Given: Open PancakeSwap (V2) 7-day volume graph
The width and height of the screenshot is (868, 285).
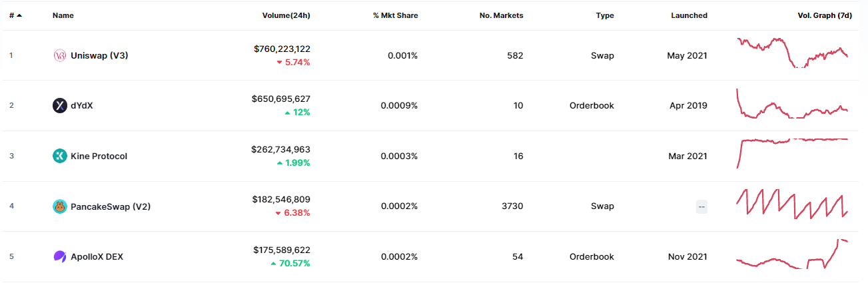Looking at the screenshot, I should coord(792,202).
